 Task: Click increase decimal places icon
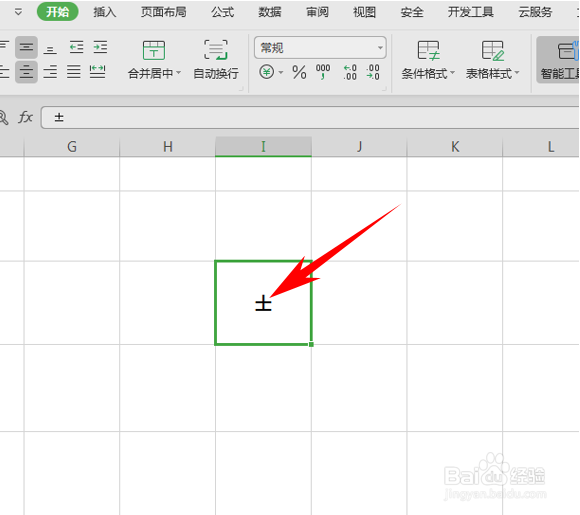[x=350, y=72]
